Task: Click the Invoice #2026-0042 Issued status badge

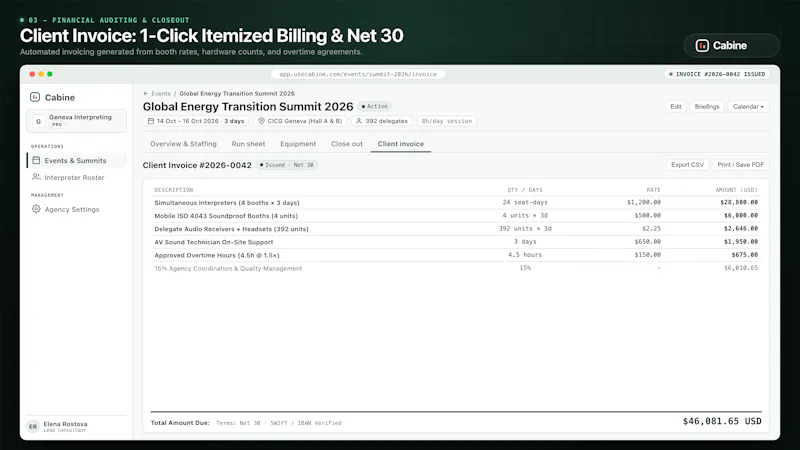Action: coord(717,74)
